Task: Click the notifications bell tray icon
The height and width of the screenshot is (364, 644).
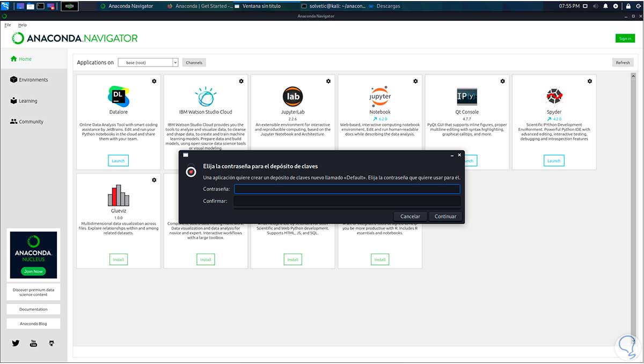Action: tap(605, 6)
